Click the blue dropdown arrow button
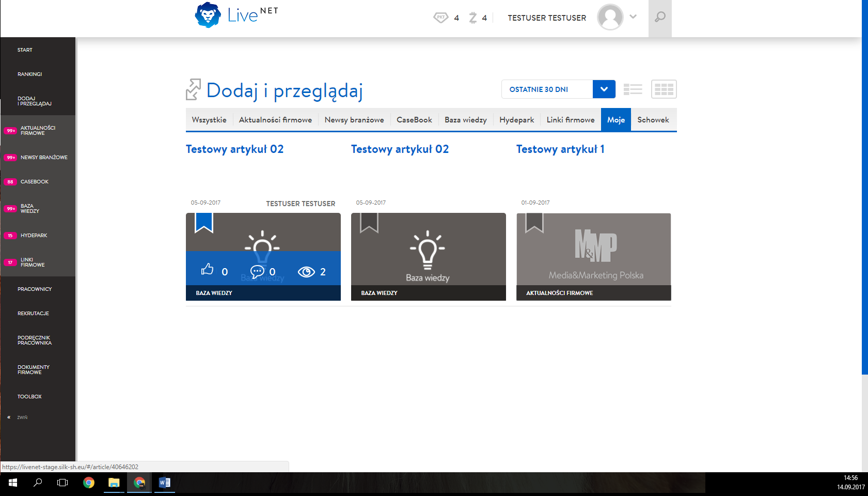The image size is (868, 496). (604, 89)
